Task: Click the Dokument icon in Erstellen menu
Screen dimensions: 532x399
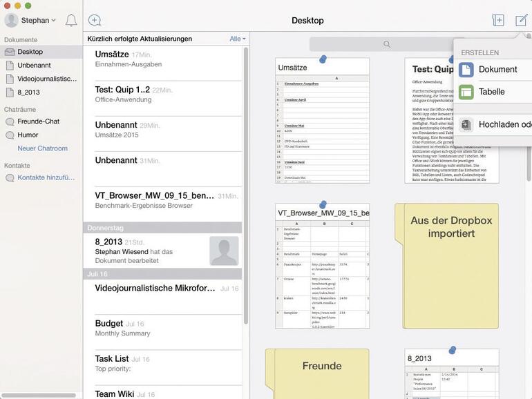Action: 466,70
